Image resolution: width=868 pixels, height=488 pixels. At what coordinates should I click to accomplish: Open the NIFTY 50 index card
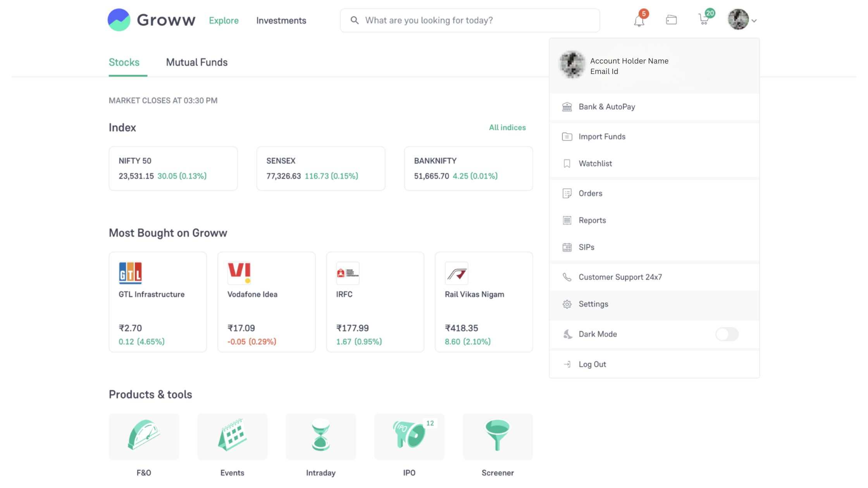(x=173, y=168)
